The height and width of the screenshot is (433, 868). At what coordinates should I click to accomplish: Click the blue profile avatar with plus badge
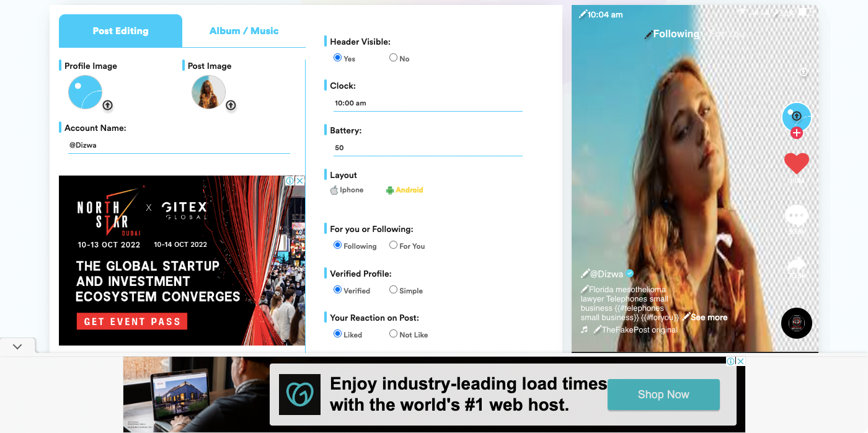[796, 117]
